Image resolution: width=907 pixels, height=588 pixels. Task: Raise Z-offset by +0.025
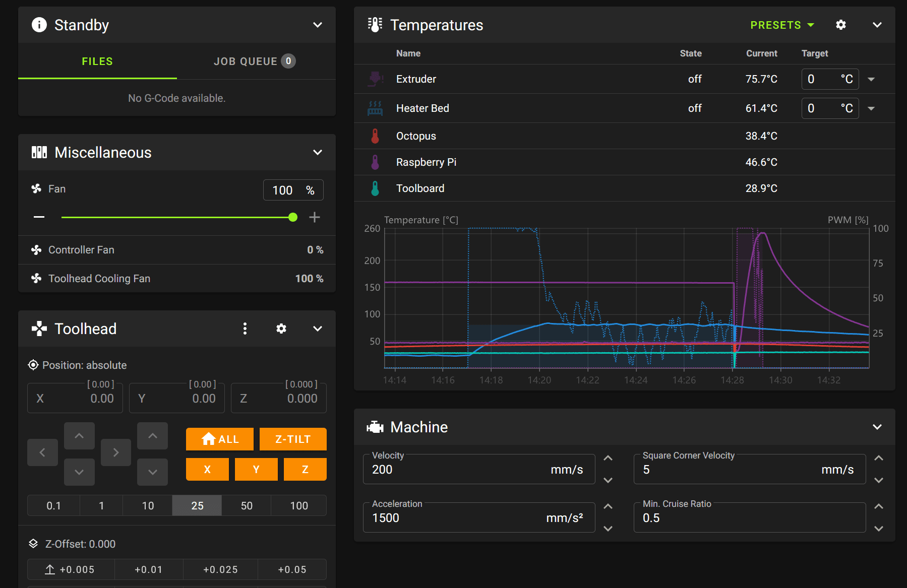(x=220, y=569)
